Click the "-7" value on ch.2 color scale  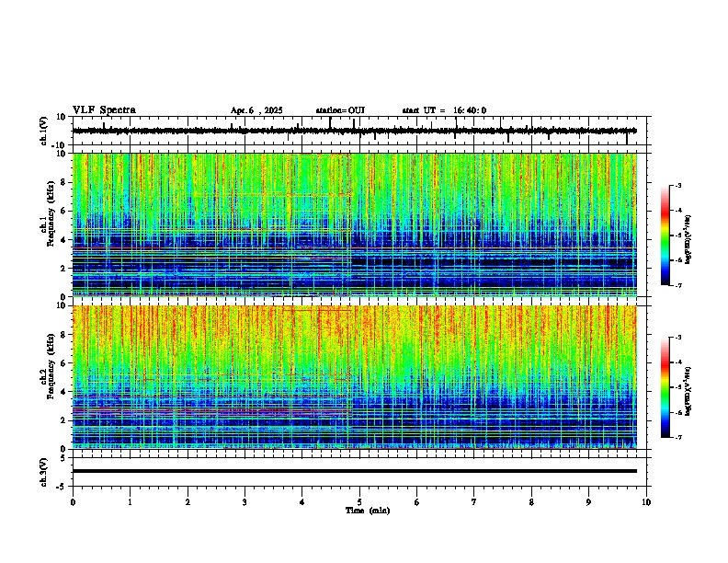click(x=678, y=437)
